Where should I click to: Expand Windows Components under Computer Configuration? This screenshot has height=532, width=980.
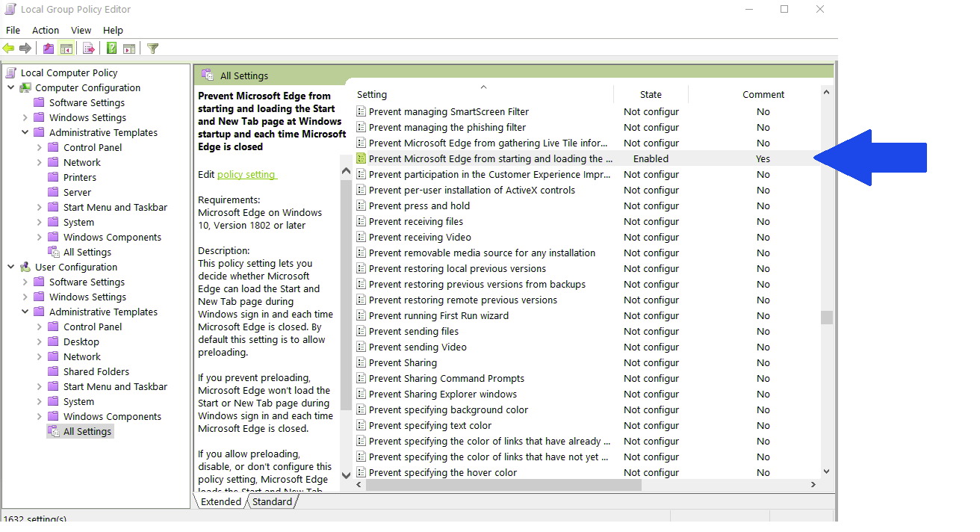[40, 237]
